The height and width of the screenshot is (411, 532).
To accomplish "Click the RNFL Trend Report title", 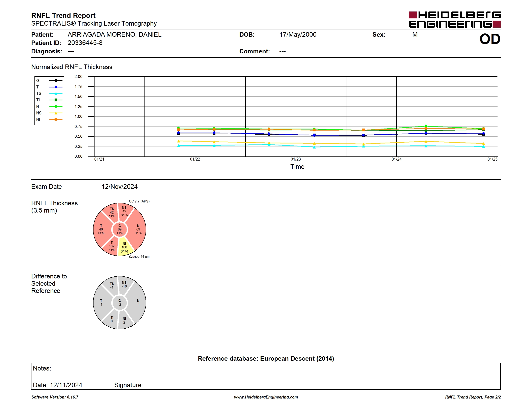I will [x=63, y=15].
